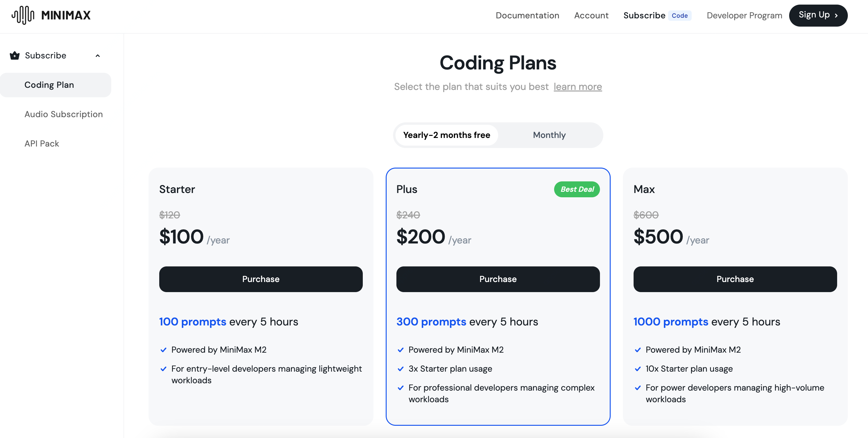The height and width of the screenshot is (438, 868).
Task: Click the Subscribe crown icon in sidebar
Action: [x=14, y=56]
